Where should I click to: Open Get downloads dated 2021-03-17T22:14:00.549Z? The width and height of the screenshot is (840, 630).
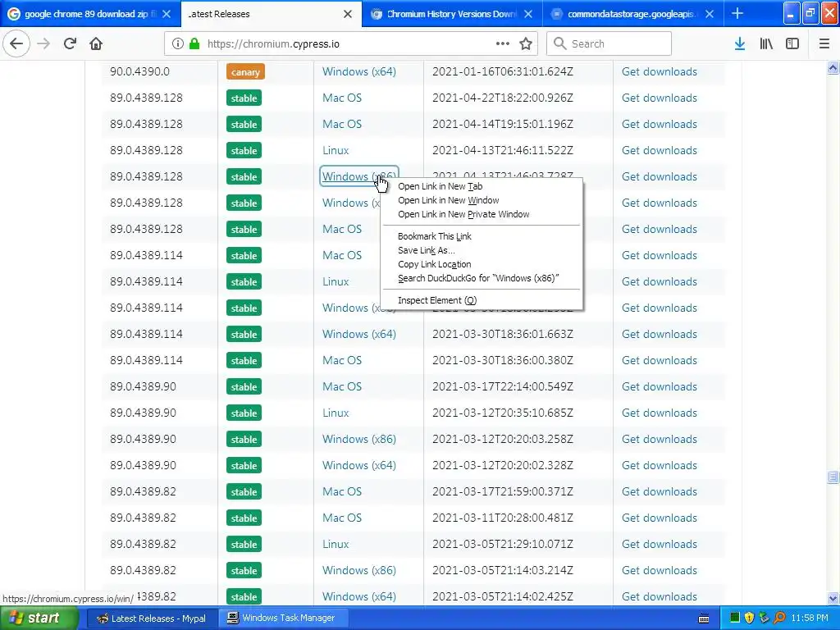click(x=659, y=387)
